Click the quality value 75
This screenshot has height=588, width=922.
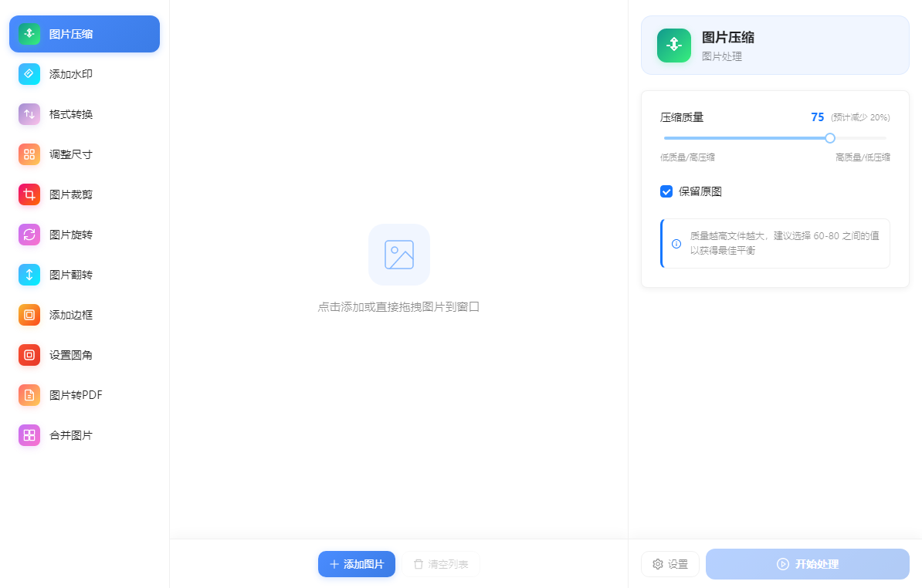tap(817, 117)
